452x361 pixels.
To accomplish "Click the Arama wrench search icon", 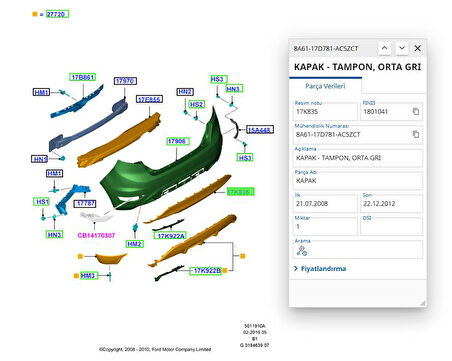I will tap(302, 250).
